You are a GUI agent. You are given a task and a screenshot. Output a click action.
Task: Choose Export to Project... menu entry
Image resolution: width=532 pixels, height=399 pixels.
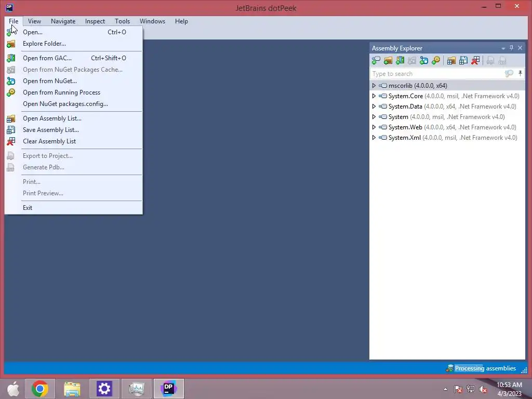click(x=74, y=156)
